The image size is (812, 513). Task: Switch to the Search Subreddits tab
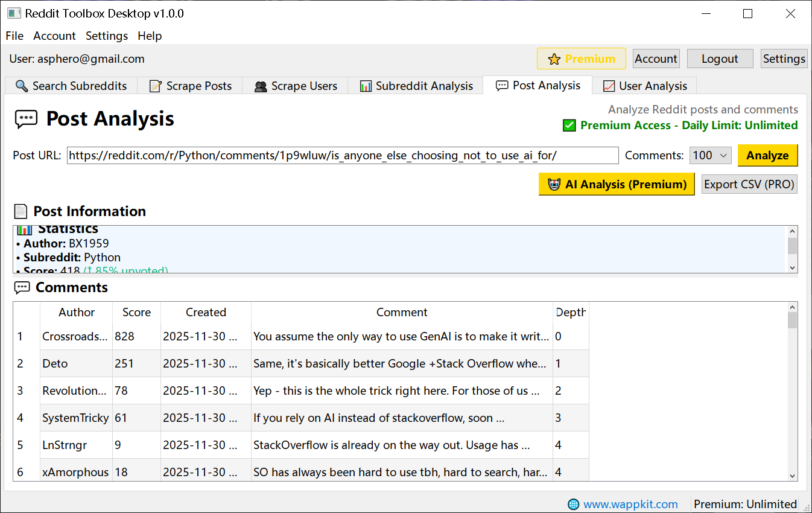(71, 86)
